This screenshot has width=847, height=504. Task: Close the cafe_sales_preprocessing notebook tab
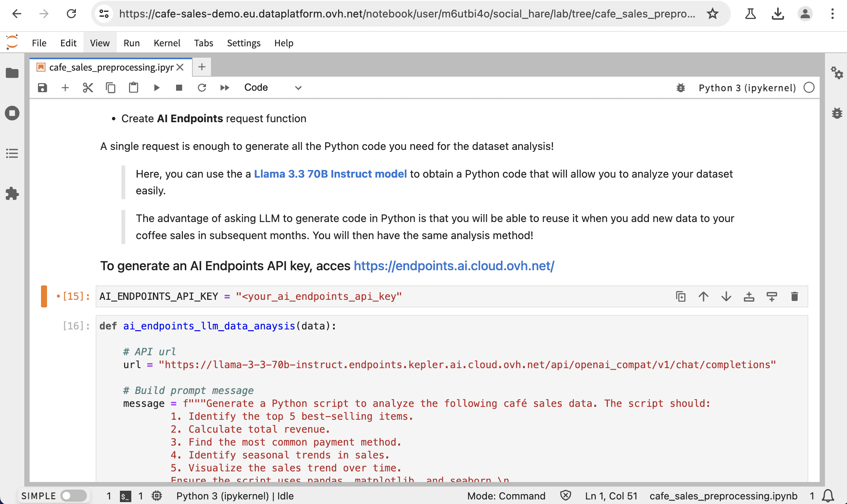click(x=180, y=67)
